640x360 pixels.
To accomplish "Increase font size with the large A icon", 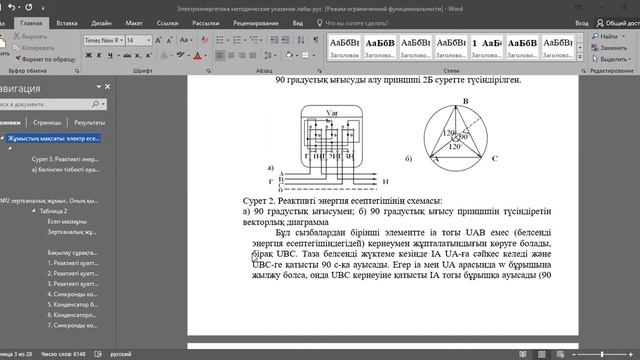I will click(x=158, y=40).
